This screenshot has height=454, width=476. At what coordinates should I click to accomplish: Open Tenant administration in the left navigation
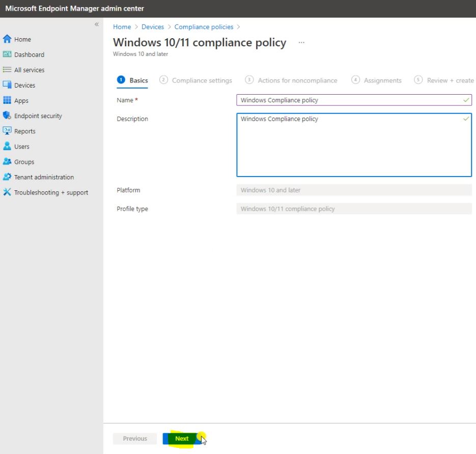[x=44, y=177]
